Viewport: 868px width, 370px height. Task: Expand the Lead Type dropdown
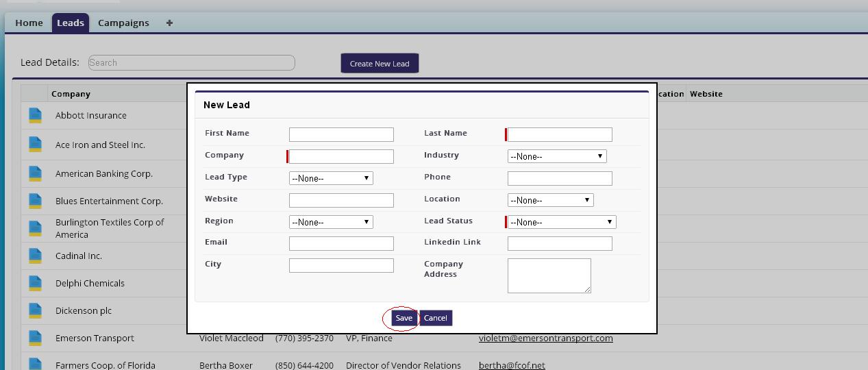coord(331,178)
